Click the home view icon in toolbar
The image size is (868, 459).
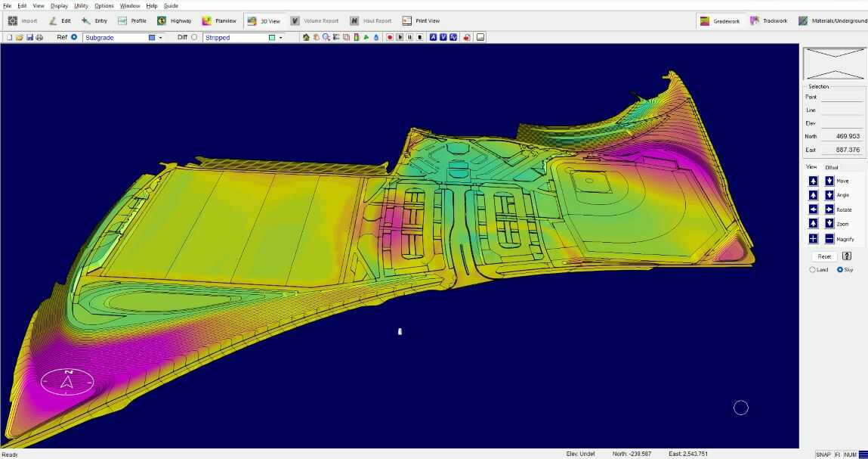click(306, 37)
